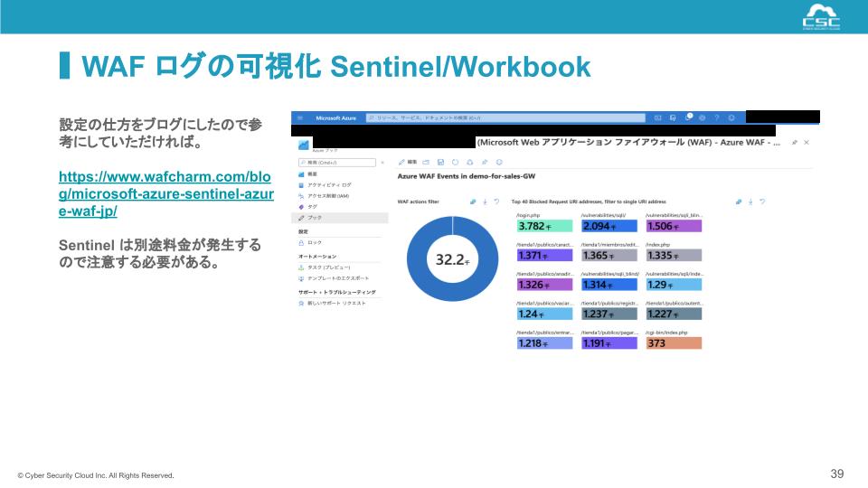Click the 編集 (Edit) toolbar button
The height and width of the screenshot is (488, 868).
pyautogui.click(x=408, y=162)
